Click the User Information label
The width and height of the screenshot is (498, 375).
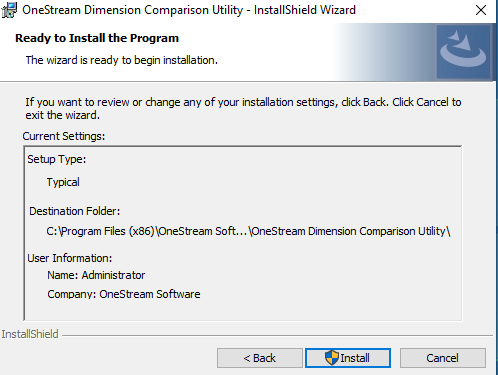point(70,258)
